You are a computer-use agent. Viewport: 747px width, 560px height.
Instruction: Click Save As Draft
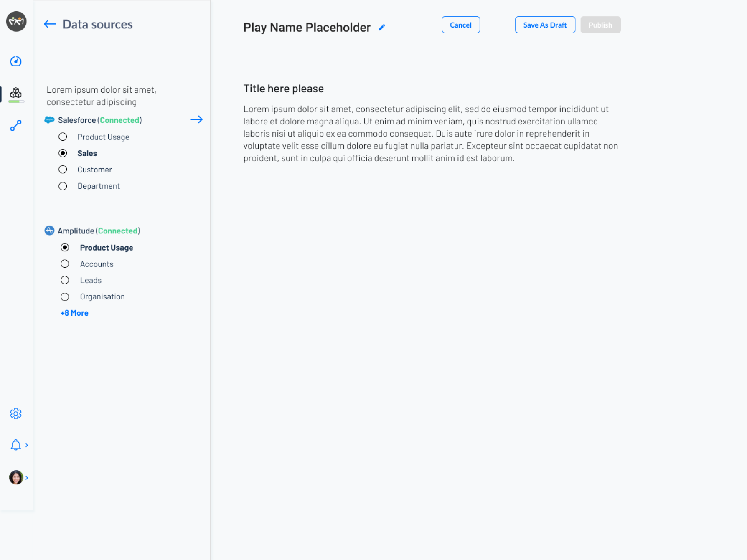(x=545, y=25)
